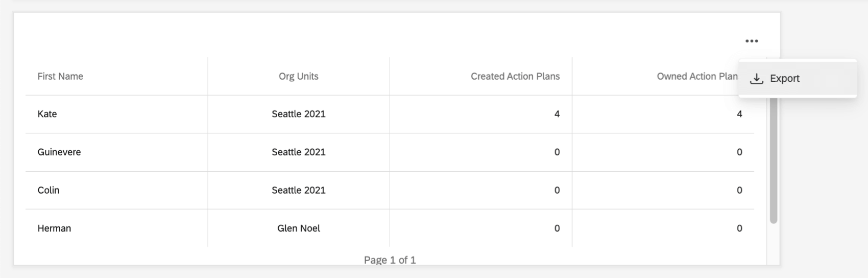868x278 pixels.
Task: Click Kate's Owned Action Plans value 4
Action: tap(739, 114)
